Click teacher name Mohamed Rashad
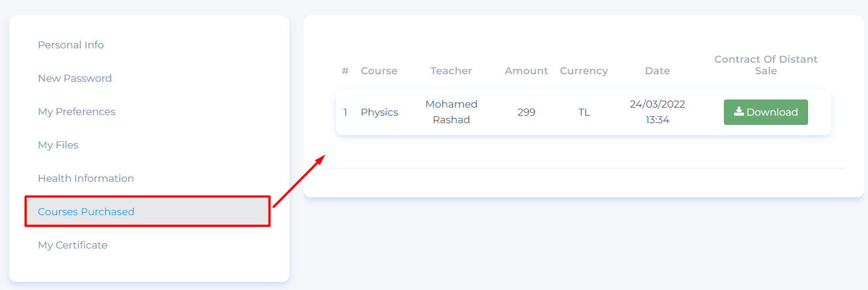This screenshot has width=868, height=290. [x=451, y=112]
